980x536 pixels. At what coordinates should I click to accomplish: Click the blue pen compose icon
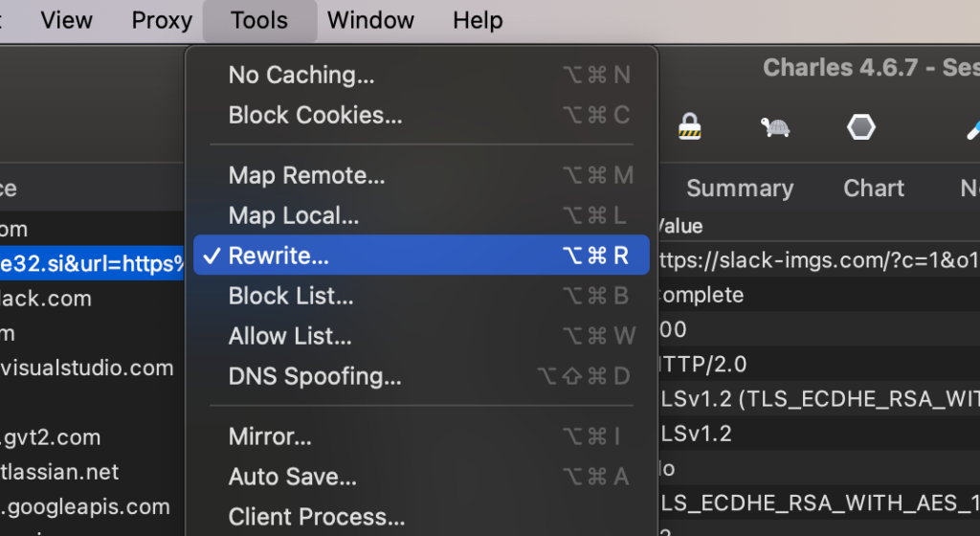pos(971,129)
